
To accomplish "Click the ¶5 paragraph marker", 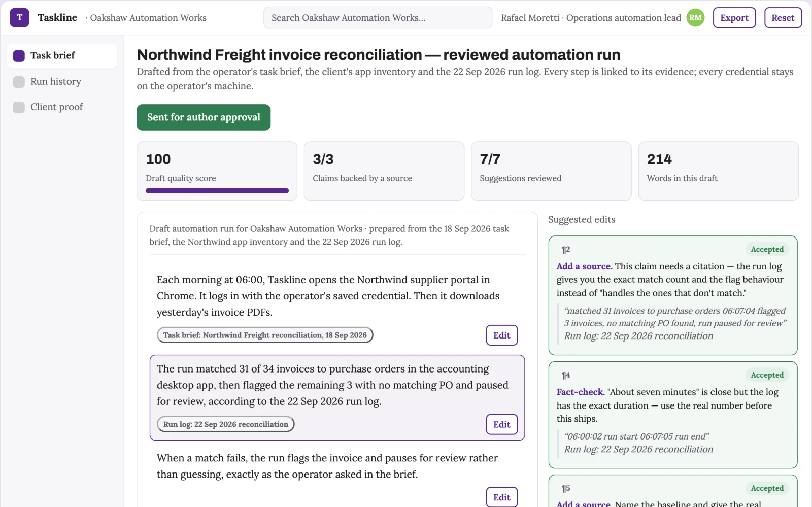I will [x=566, y=489].
